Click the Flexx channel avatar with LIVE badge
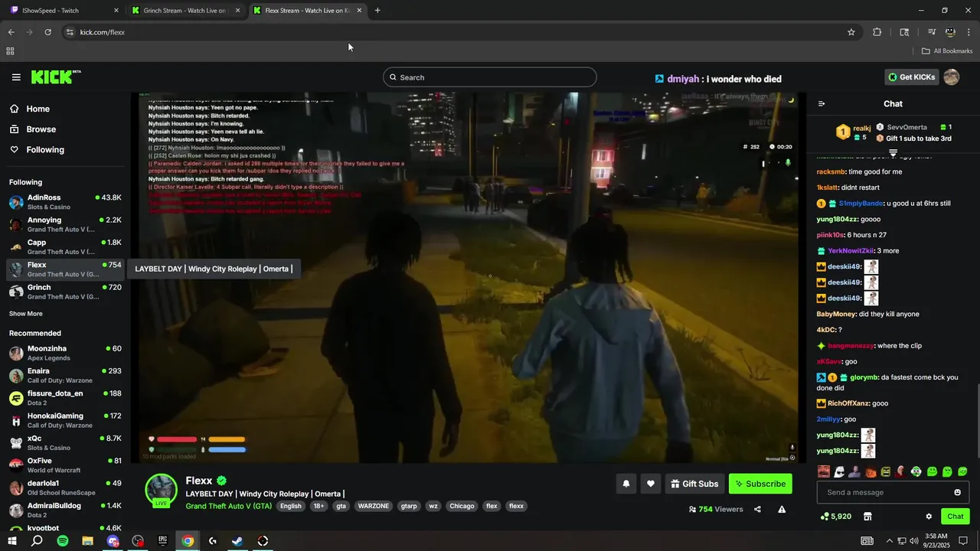Image resolution: width=980 pixels, height=551 pixels. tap(162, 491)
